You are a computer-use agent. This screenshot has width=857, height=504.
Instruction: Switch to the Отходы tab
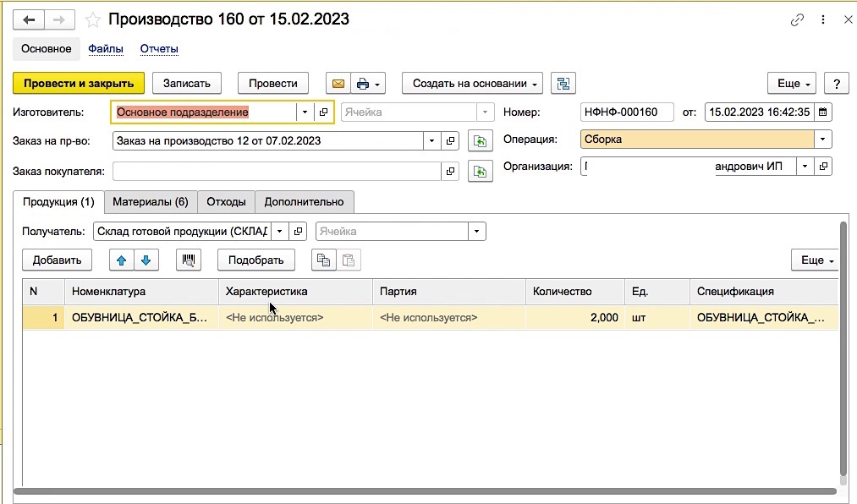pos(226,202)
